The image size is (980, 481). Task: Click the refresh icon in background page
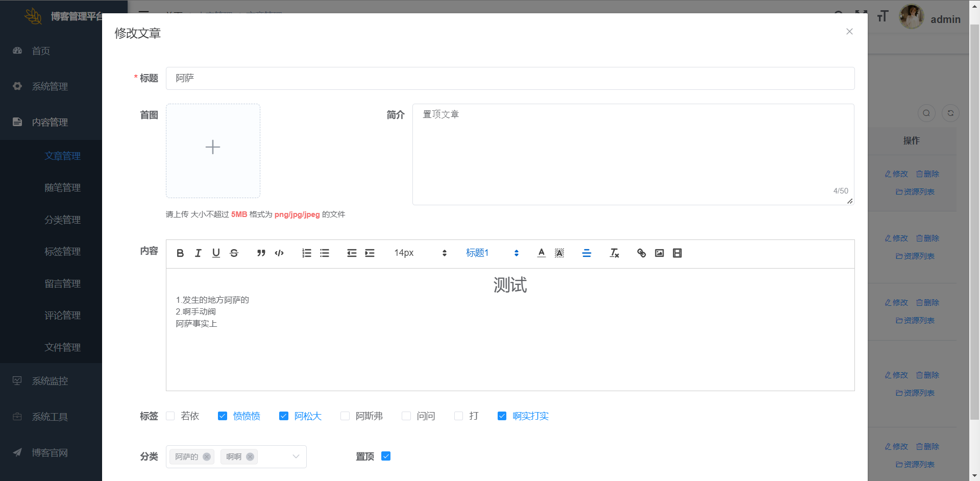[x=950, y=113]
